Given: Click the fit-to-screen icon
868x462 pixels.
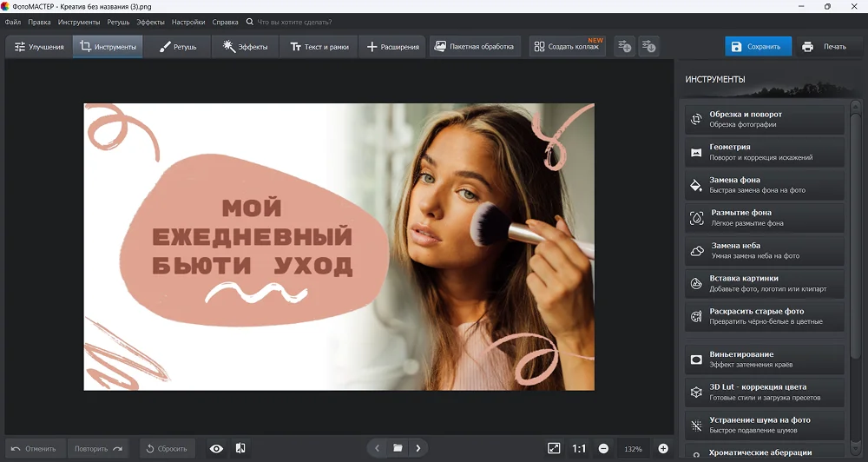Looking at the screenshot, I should click(554, 448).
